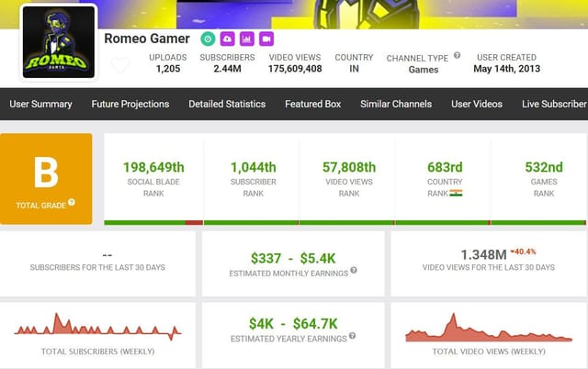Image resolution: width=588 pixels, height=369 pixels.
Task: Open the Similar Channels tab
Action: (x=396, y=104)
